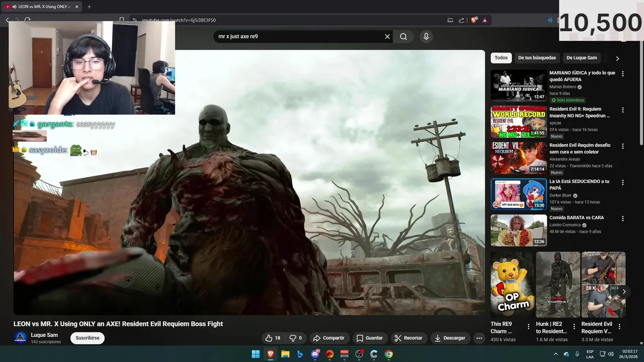644x362 pixels.
Task: Reload the page with the browser refresh icon
Action: click(x=28, y=20)
